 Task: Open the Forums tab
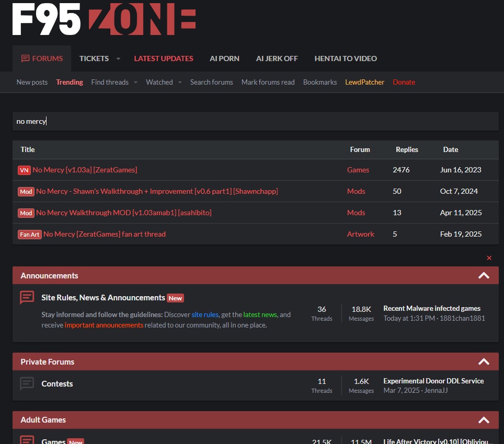tap(42, 59)
